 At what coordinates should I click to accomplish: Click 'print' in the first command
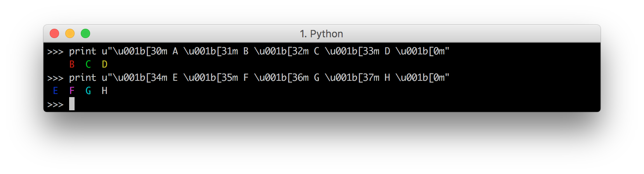82,51
